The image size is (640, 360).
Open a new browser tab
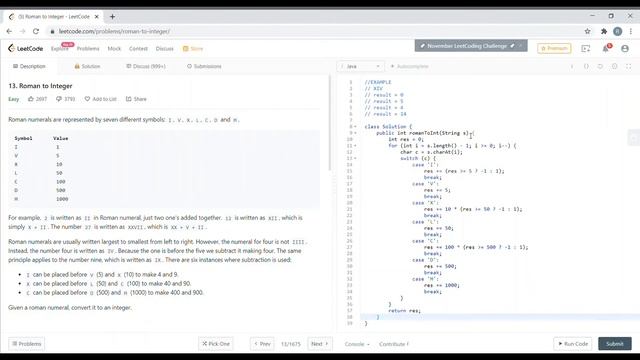click(112, 17)
